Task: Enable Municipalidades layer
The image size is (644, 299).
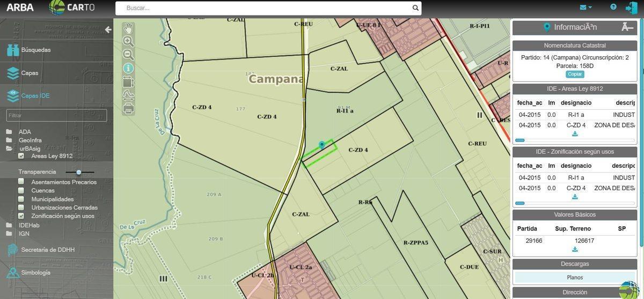Action: tap(21, 199)
